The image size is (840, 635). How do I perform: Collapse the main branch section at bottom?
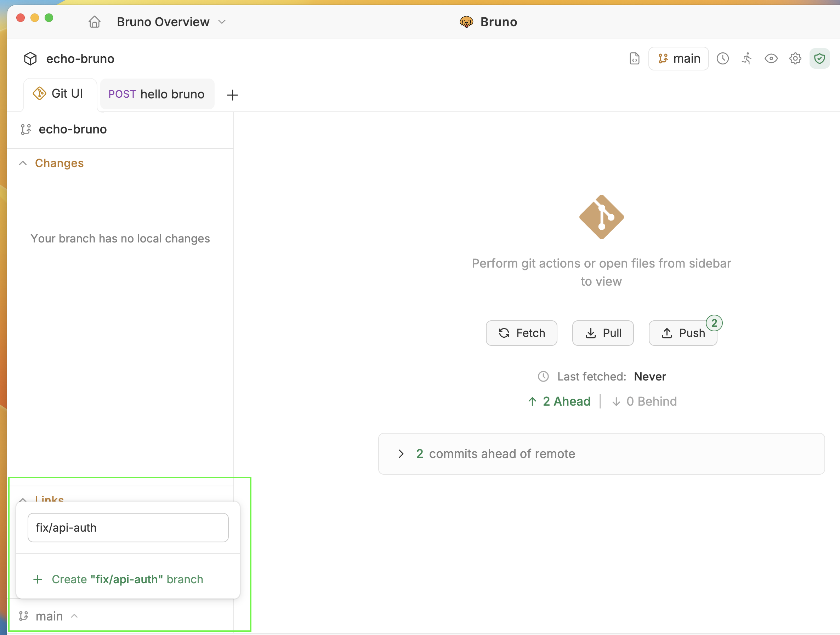74,616
